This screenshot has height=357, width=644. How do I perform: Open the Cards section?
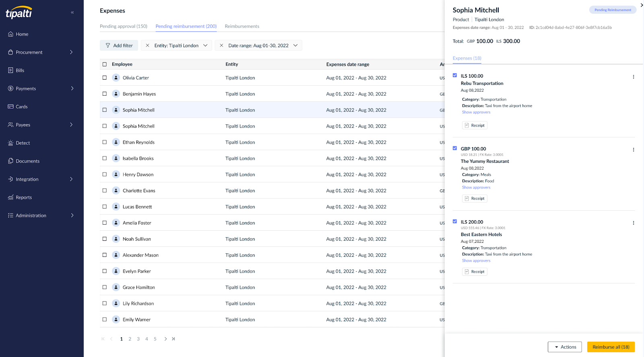point(21,107)
